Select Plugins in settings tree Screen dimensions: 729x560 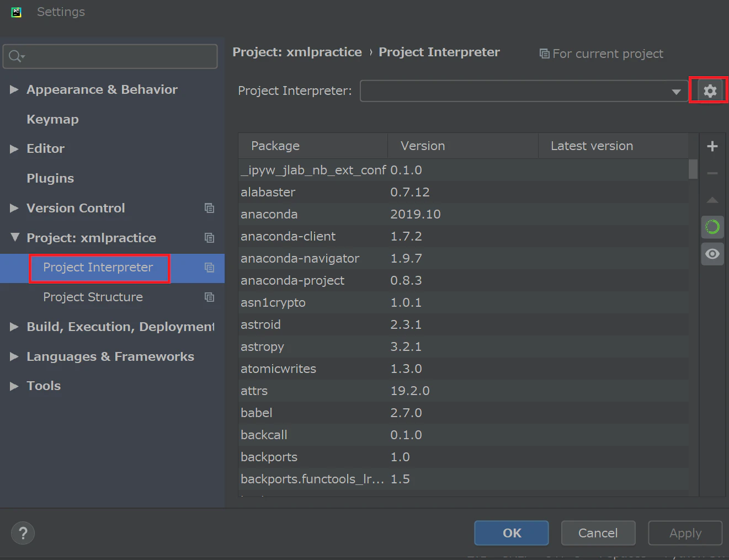[50, 178]
